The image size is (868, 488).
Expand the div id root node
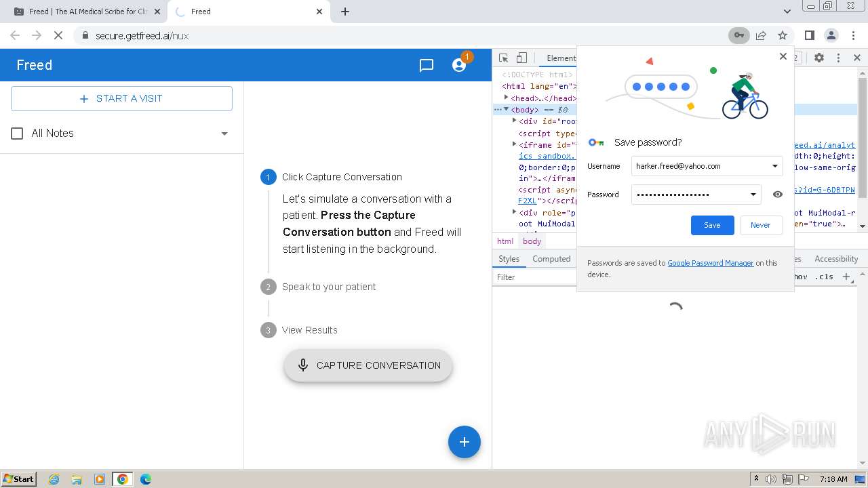click(x=514, y=121)
